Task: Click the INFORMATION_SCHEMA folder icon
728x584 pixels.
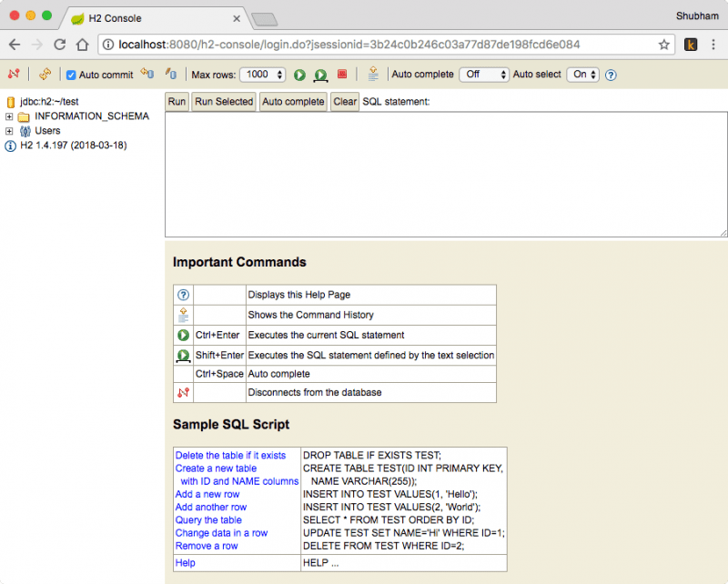Action: 24,116
